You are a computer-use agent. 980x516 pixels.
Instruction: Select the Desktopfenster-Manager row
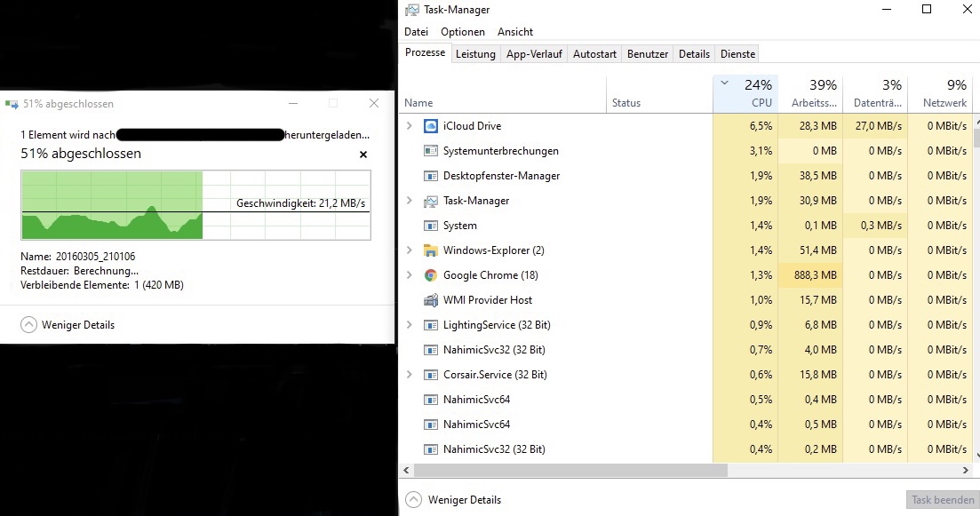686,176
